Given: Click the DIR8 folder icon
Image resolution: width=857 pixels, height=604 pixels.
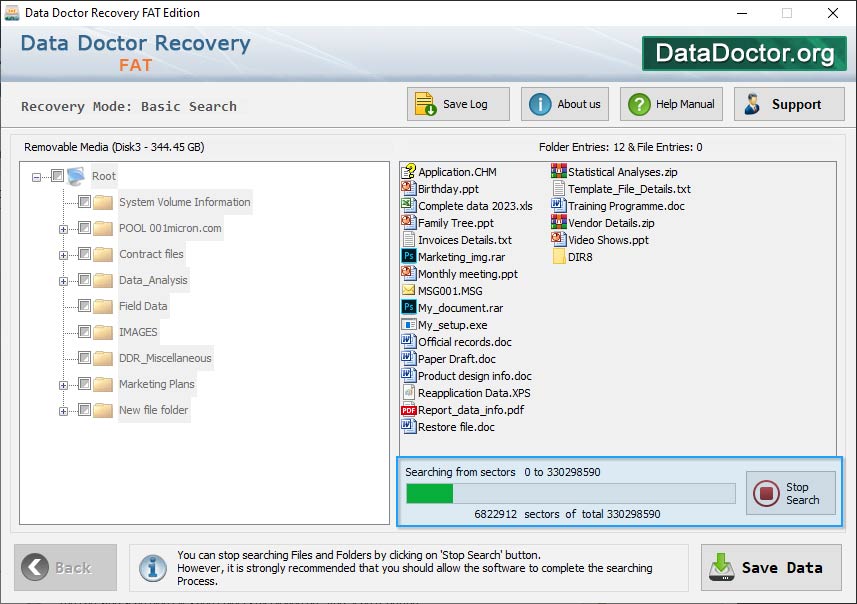Looking at the screenshot, I should 559,256.
